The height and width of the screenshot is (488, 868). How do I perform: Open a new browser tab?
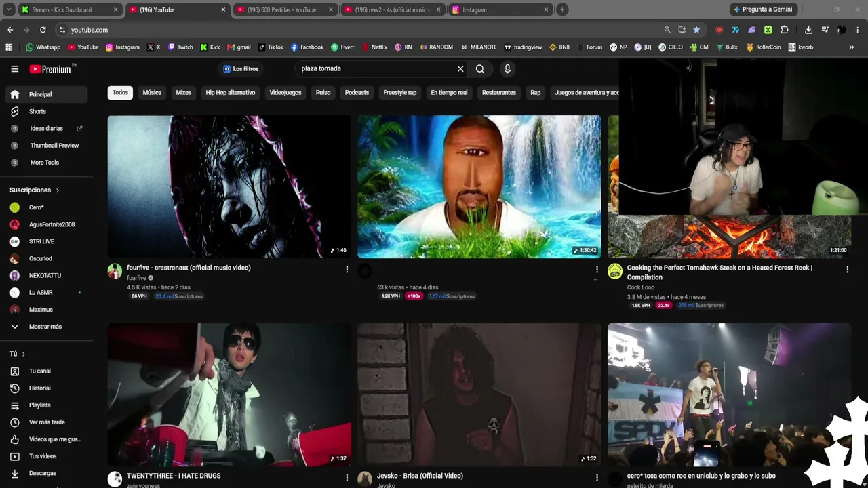[562, 9]
